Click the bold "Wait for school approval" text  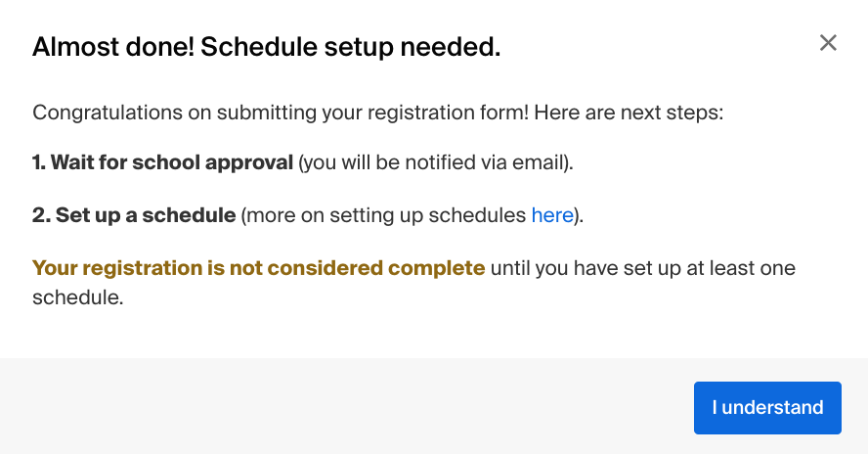pos(172,162)
